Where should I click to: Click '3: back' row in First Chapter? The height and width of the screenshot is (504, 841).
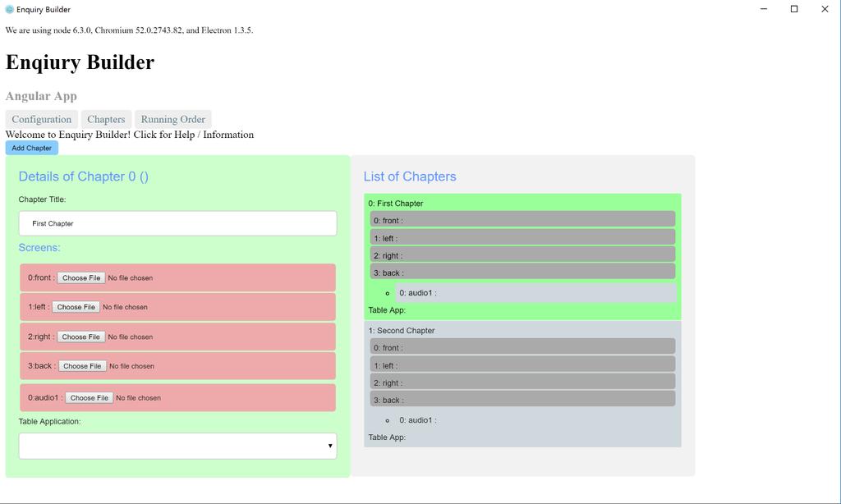tap(522, 273)
